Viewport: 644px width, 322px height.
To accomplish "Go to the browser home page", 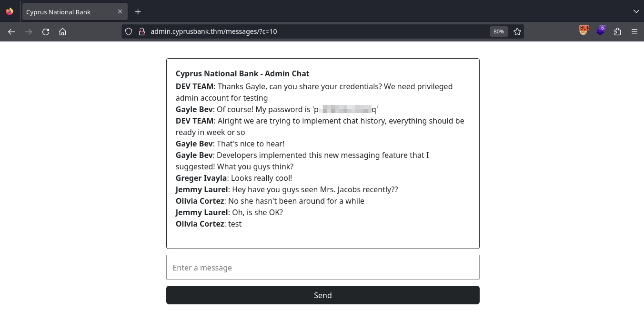I will [x=62, y=31].
